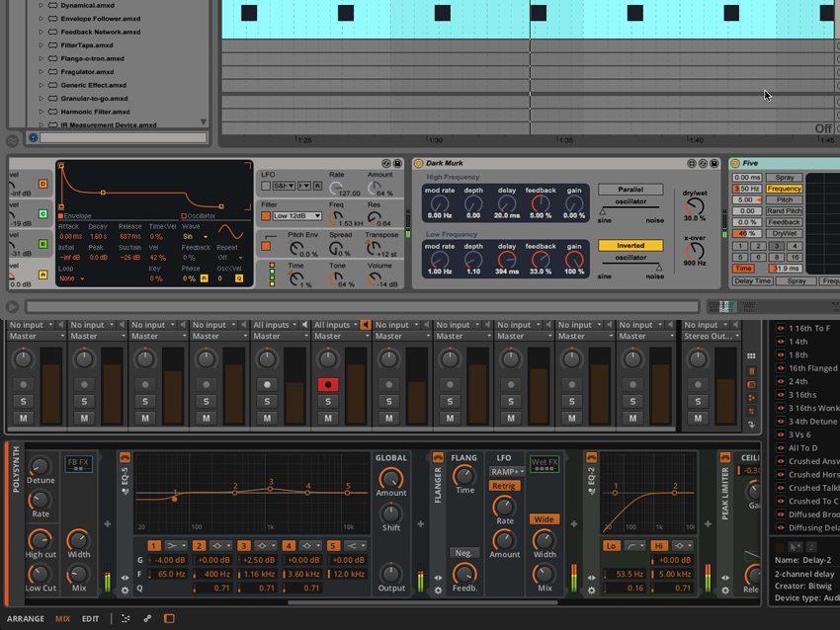Click the play button left of long bar
Viewport: 840px width, 630px height.
[12, 307]
